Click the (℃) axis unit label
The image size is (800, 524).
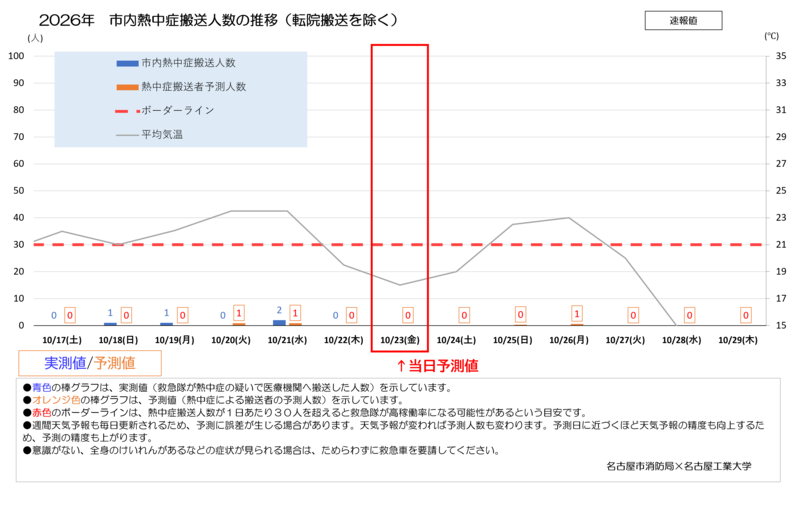point(771,36)
